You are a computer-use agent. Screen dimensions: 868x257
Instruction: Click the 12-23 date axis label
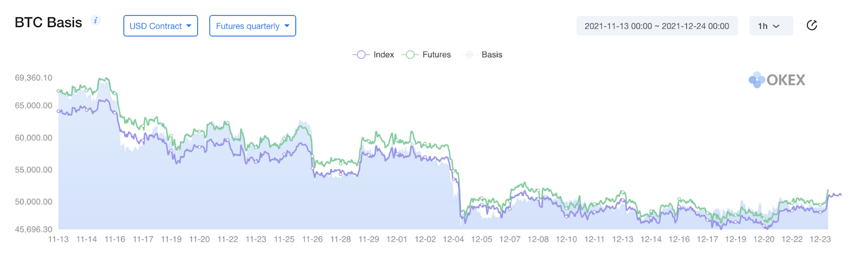(x=820, y=239)
